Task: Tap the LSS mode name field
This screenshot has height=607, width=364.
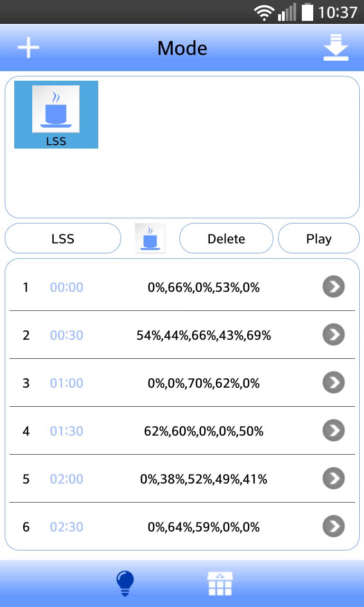Action: 63,238
